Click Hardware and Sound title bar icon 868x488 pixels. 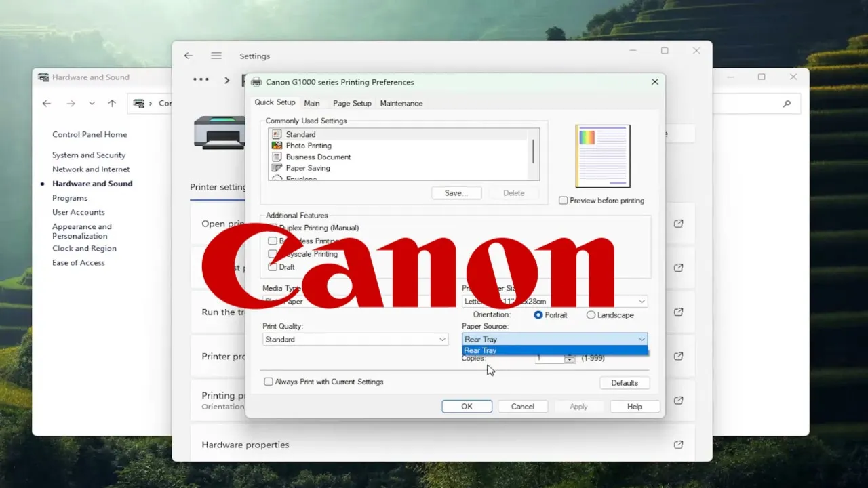coord(43,77)
